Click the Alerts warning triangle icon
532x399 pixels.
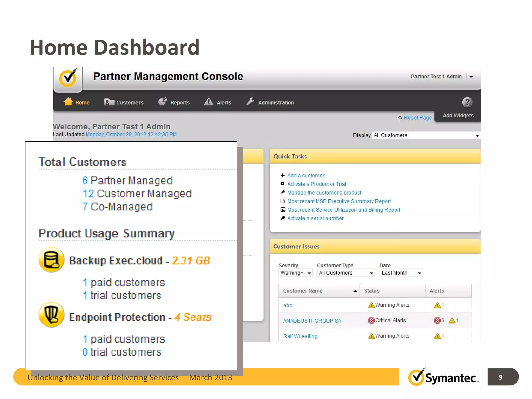(x=208, y=102)
